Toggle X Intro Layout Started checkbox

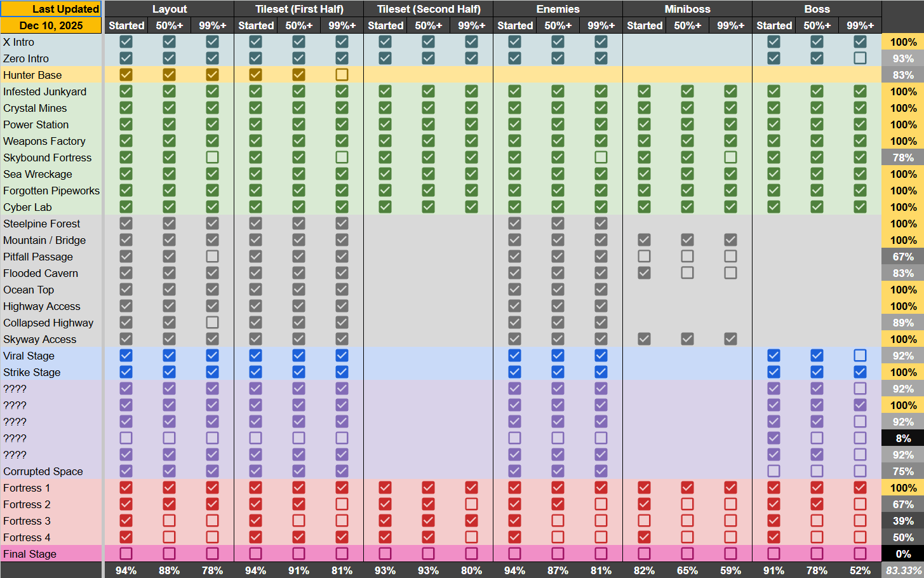[126, 42]
